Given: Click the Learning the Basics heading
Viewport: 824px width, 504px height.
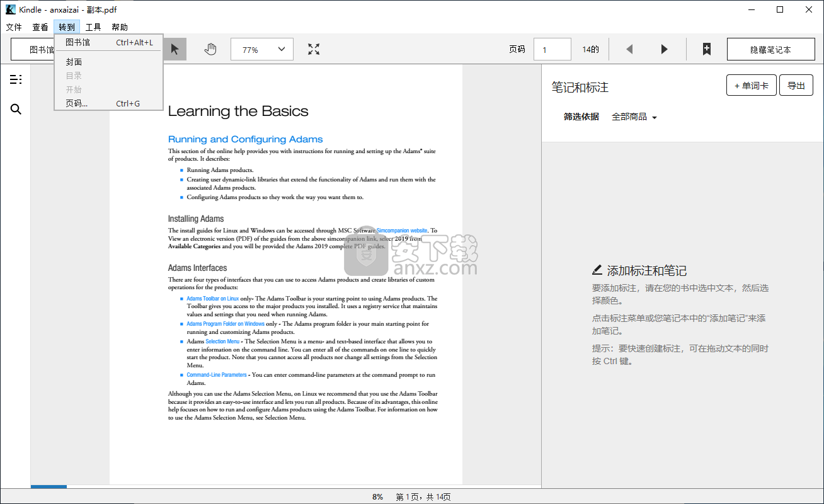Looking at the screenshot, I should pos(238,112).
